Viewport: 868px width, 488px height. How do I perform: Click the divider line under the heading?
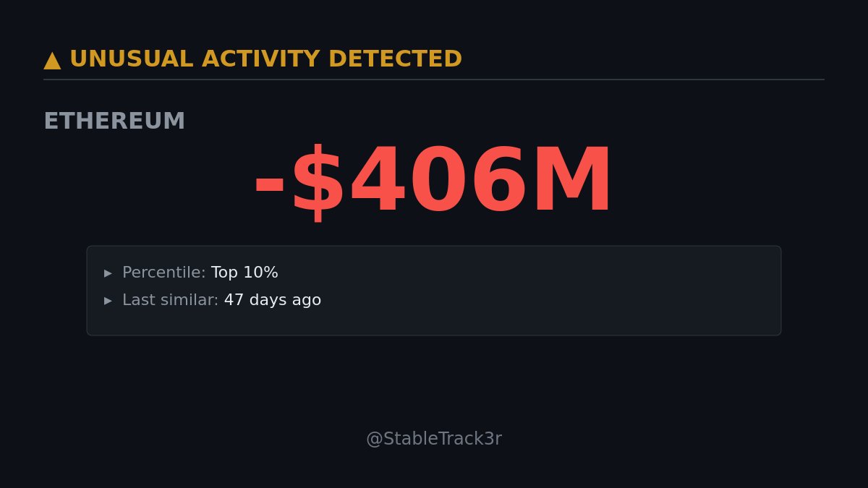click(434, 80)
